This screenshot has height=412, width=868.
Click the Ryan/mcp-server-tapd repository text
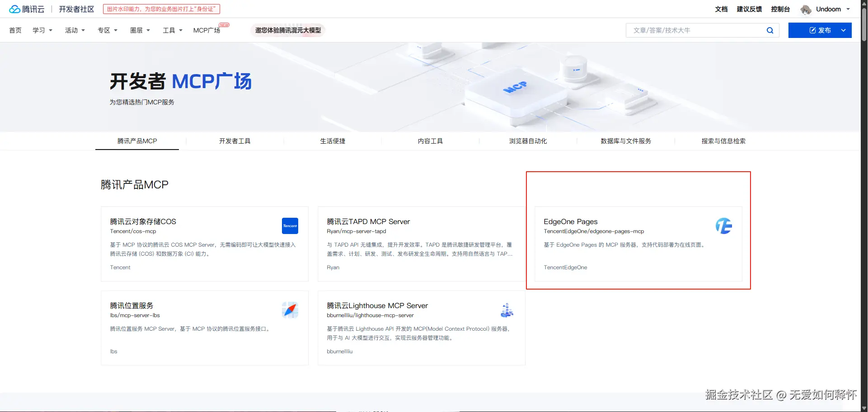[357, 231]
